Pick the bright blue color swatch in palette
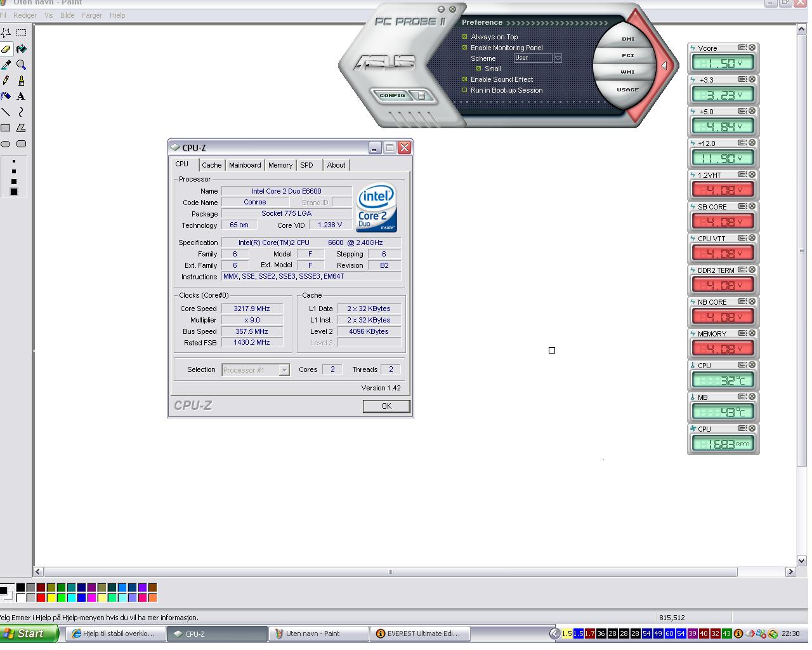Viewport: 812px width, 650px height. pos(82,597)
